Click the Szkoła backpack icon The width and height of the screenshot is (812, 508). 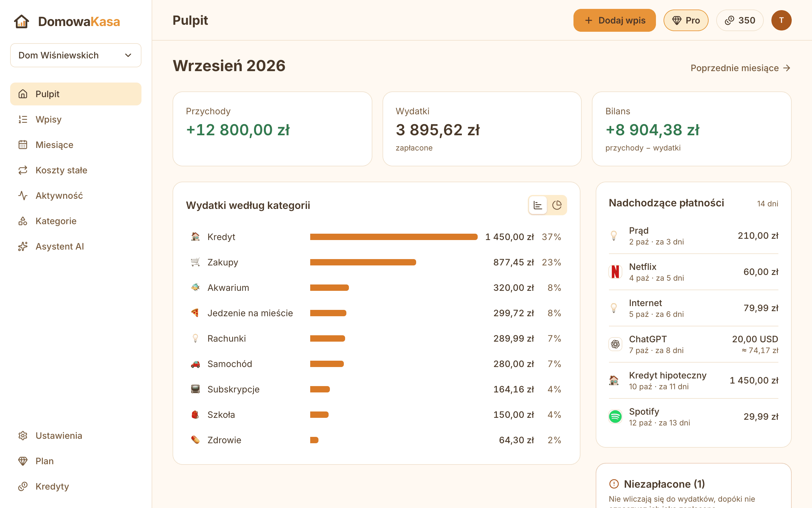click(195, 415)
